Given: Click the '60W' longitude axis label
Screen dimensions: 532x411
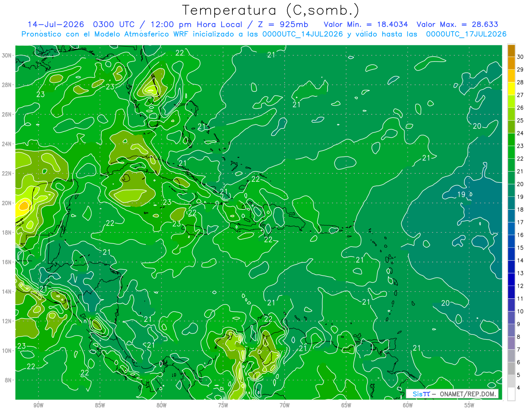Looking at the screenshot, I should [408, 405].
